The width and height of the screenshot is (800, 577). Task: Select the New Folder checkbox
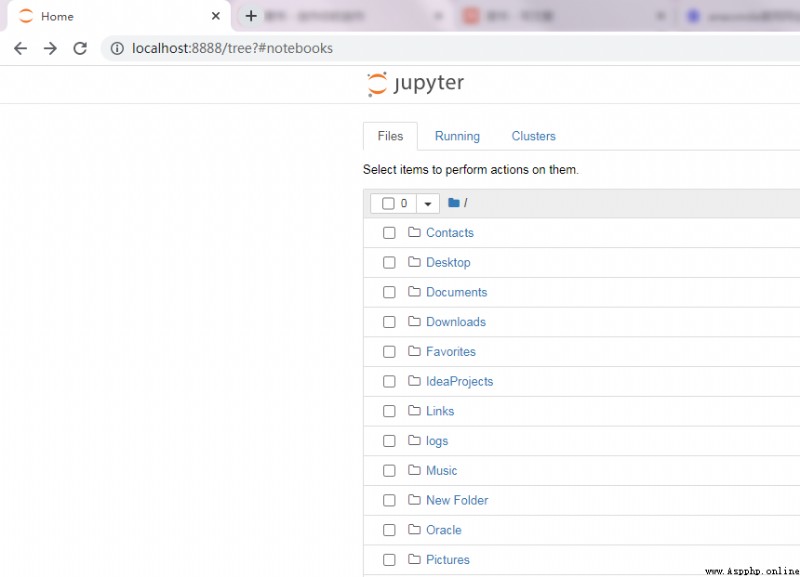click(389, 500)
